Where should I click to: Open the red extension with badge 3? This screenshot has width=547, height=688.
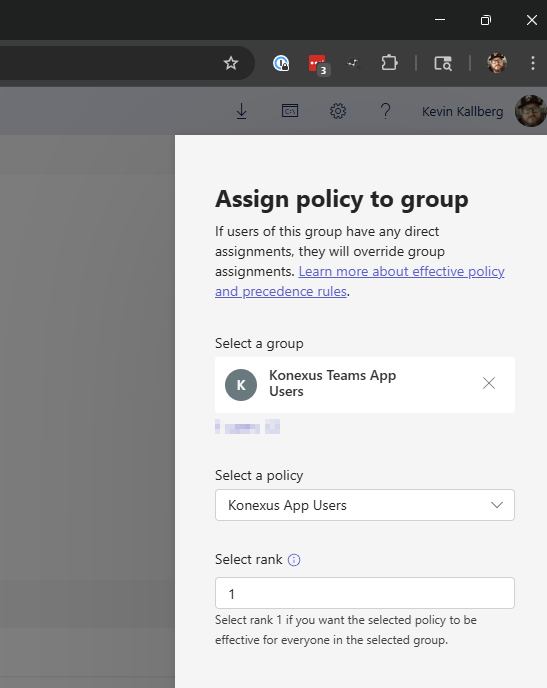318,64
